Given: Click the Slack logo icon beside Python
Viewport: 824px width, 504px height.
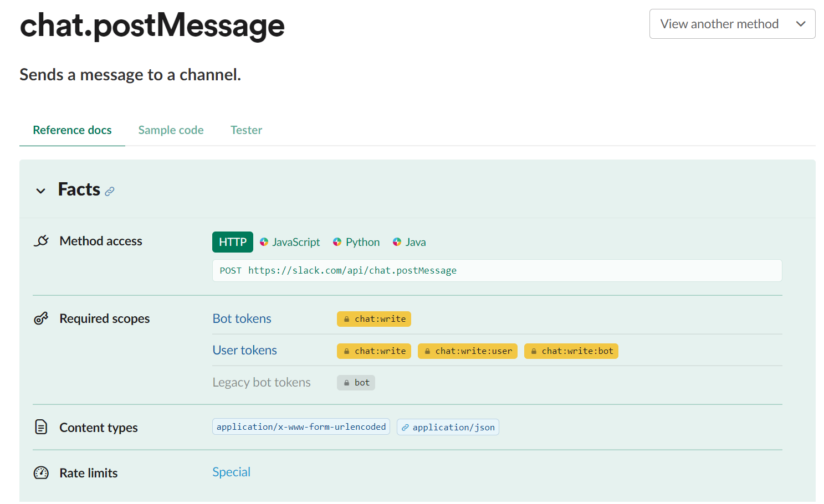Looking at the screenshot, I should pos(337,242).
